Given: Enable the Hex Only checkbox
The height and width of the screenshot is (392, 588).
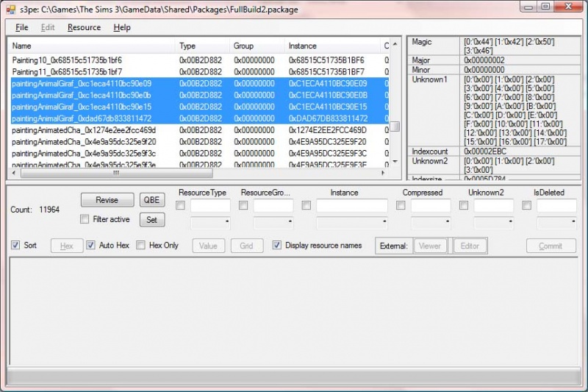Looking at the screenshot, I should [x=141, y=245].
